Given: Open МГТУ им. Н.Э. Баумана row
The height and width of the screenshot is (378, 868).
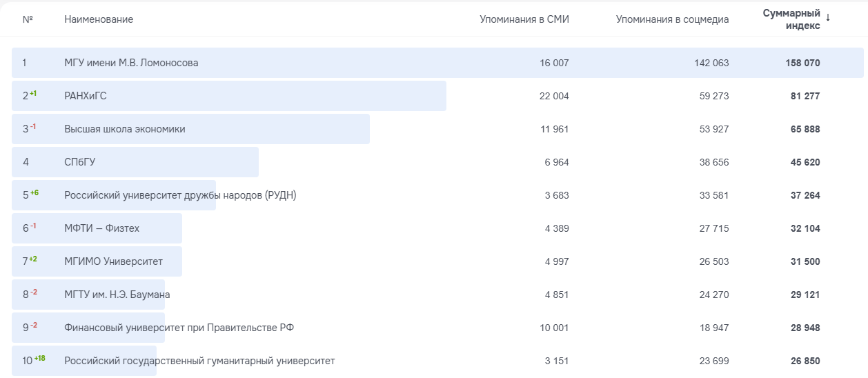Looking at the screenshot, I should coord(117,295).
